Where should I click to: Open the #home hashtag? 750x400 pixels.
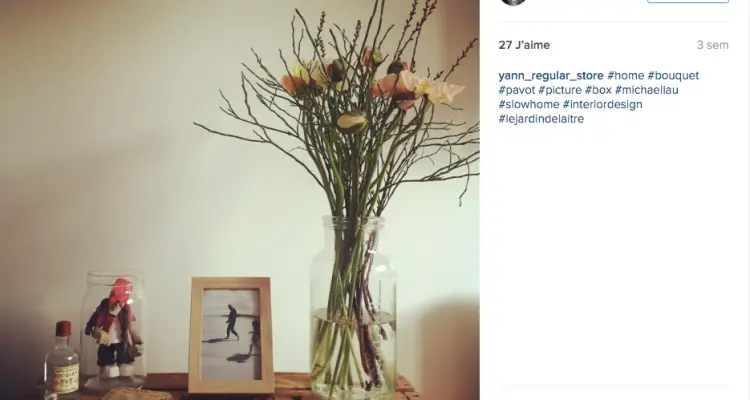point(626,76)
